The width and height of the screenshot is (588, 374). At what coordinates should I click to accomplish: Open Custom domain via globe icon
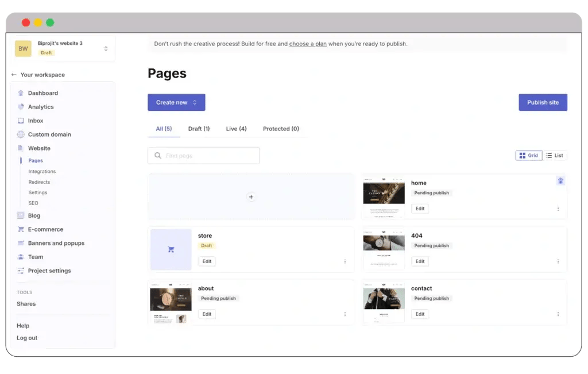tap(21, 134)
